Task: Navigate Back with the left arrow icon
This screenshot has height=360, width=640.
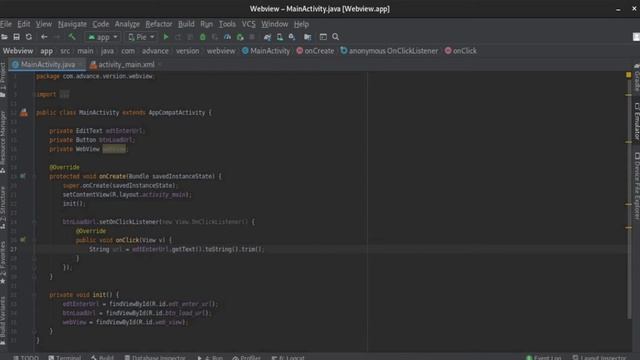Action: (x=44, y=37)
